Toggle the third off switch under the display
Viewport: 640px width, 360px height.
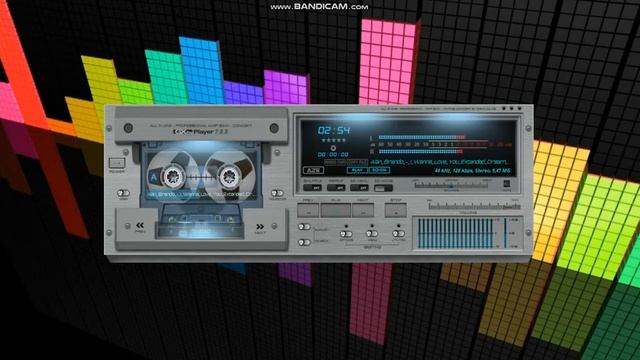[360, 188]
